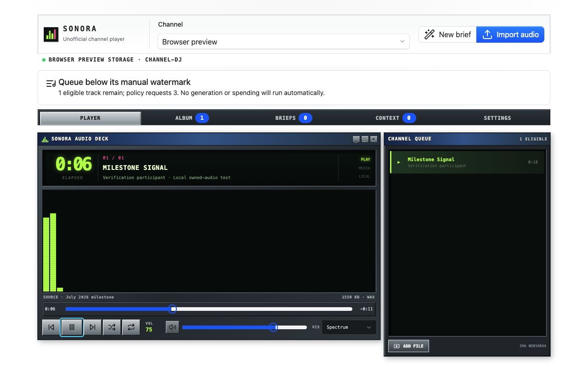Click the green storage status dot
This screenshot has height=371, width=588.
(44, 60)
